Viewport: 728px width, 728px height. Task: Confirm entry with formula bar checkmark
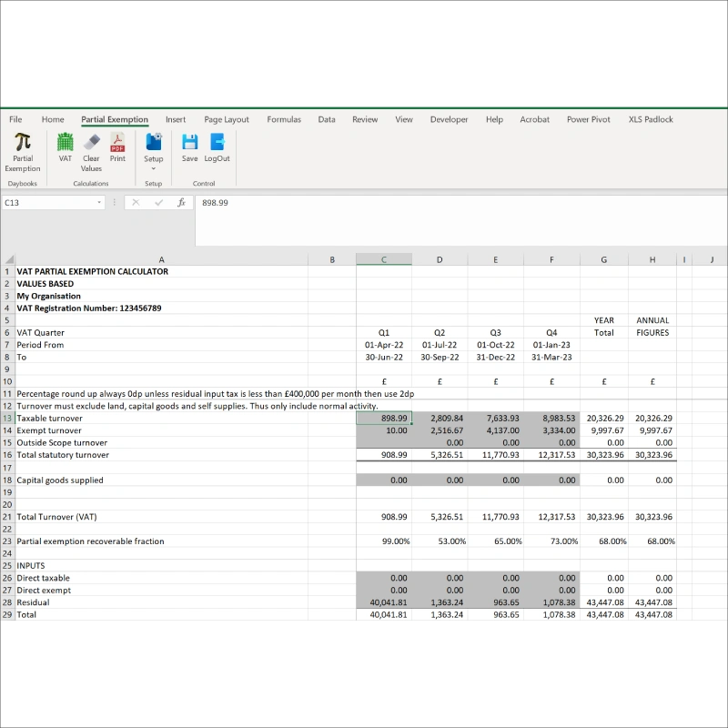click(158, 203)
